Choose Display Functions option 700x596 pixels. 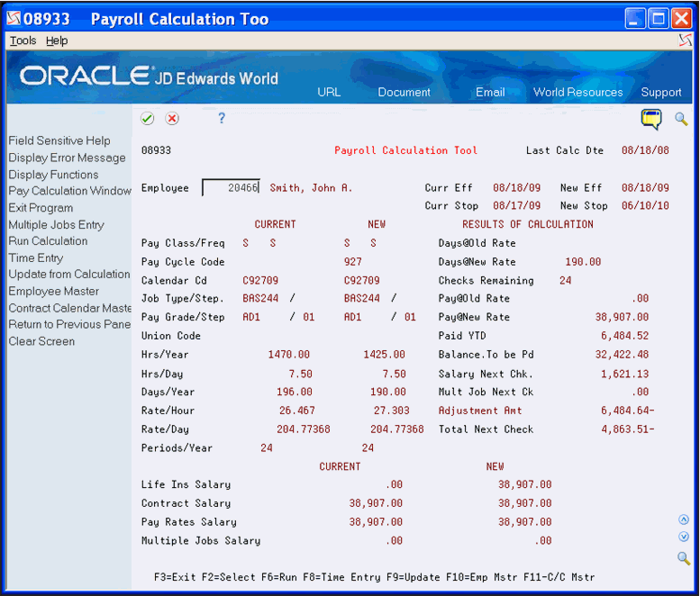tap(53, 175)
